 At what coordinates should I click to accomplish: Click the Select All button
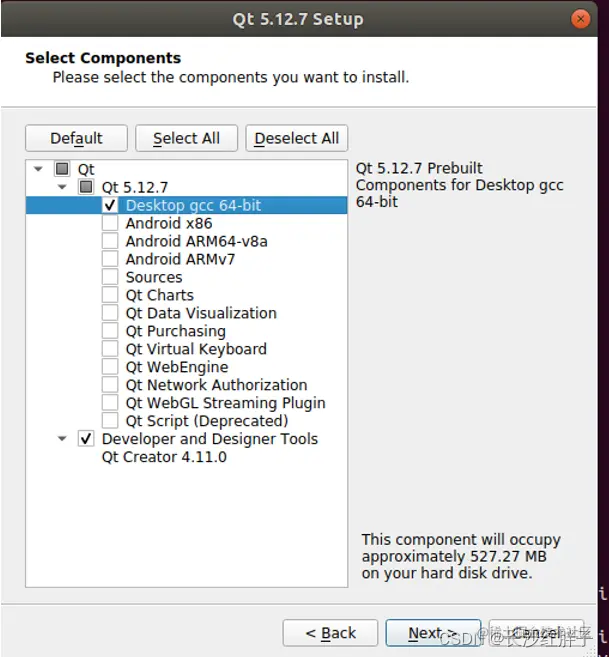(187, 138)
